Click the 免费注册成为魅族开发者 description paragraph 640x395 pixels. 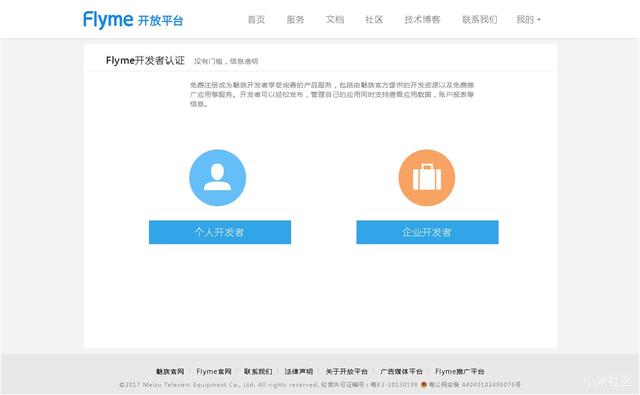[x=332, y=94]
